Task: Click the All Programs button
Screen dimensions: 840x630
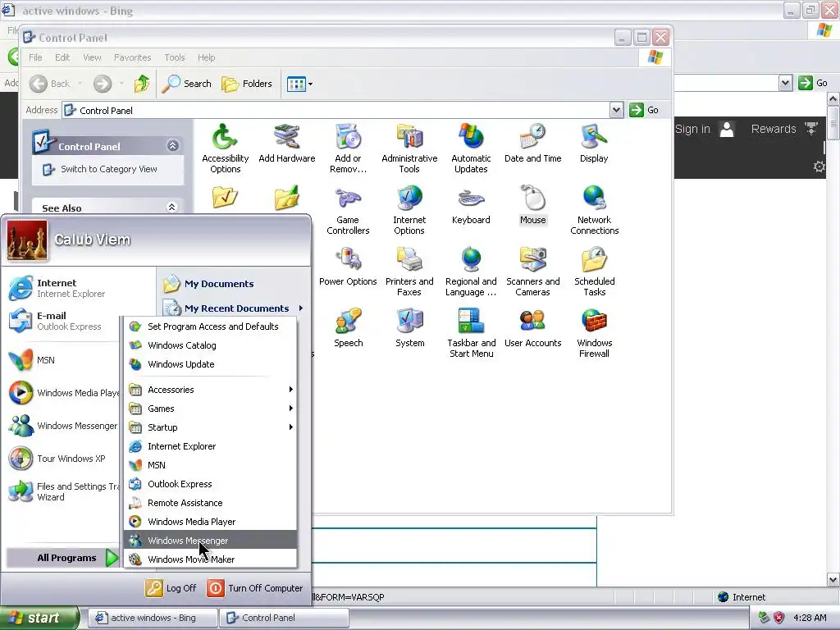Action: point(63,558)
